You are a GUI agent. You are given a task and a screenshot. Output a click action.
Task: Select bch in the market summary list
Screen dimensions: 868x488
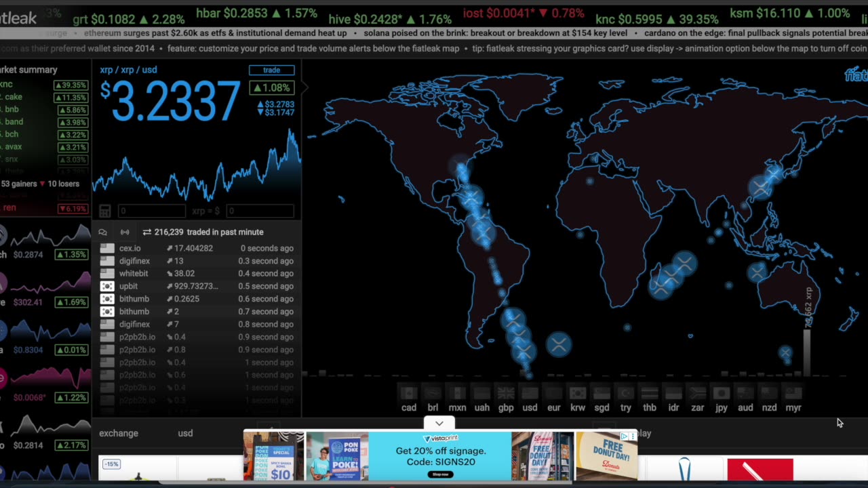point(45,134)
